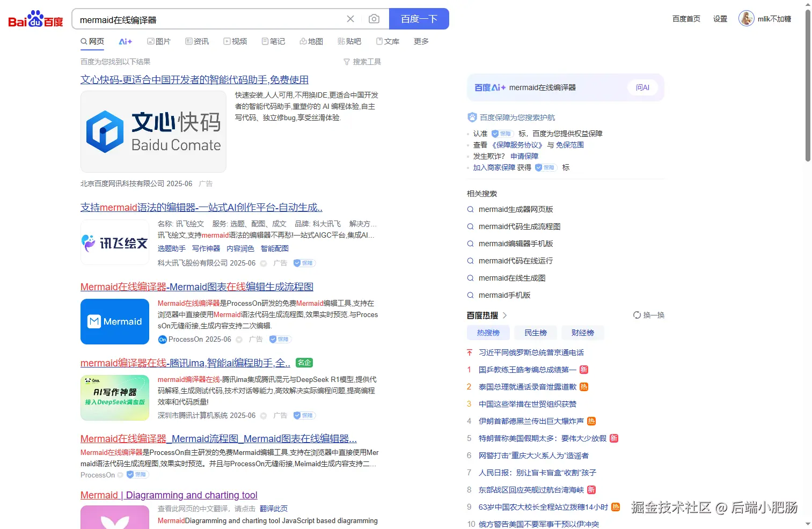
Task: Search related mermaid编辑器手机版
Action: [516, 244]
